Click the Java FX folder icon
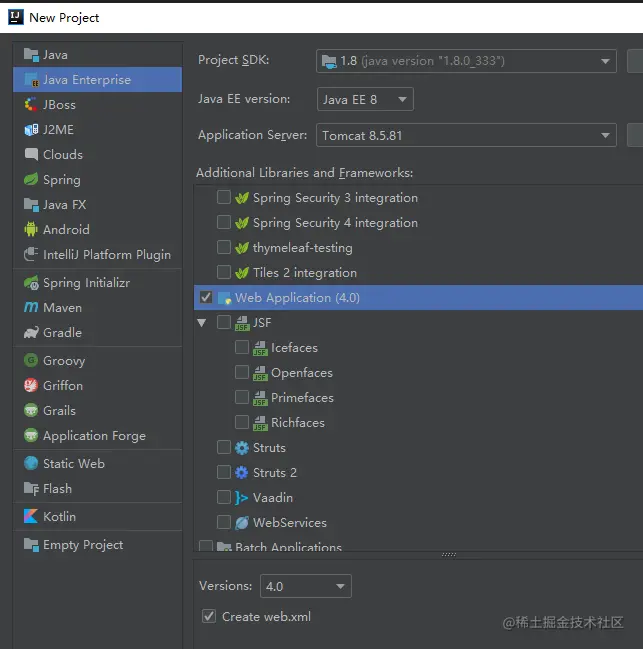Viewport: 643px width, 649px height. [31, 204]
